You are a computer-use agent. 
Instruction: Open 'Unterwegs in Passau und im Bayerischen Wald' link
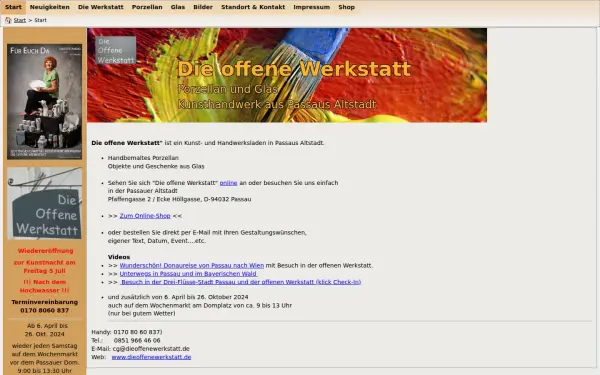[188, 274]
